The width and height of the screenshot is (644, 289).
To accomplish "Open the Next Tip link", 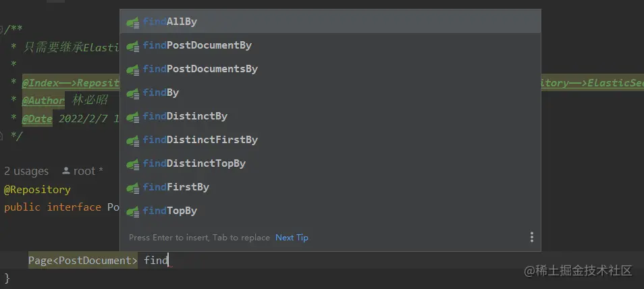I will pyautogui.click(x=292, y=238).
